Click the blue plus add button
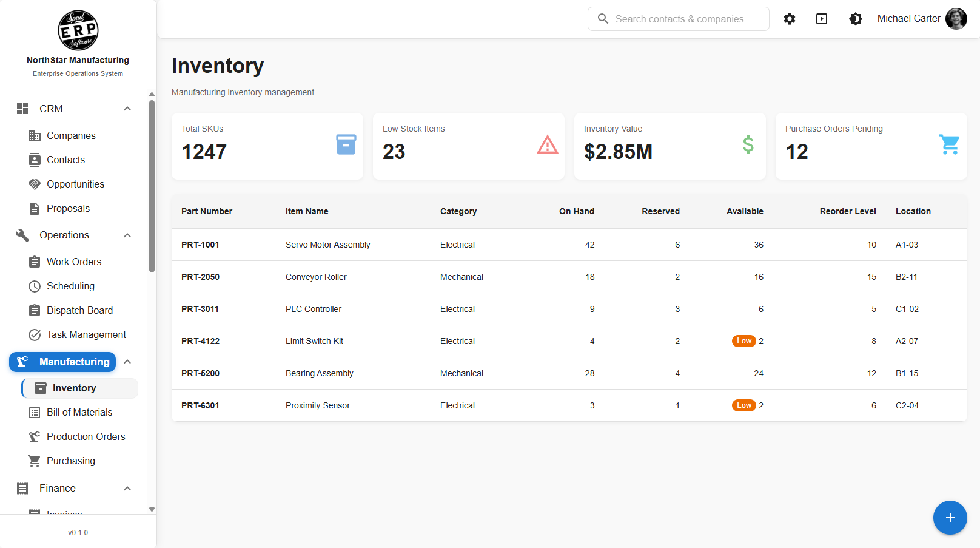The image size is (980, 548). 950,518
